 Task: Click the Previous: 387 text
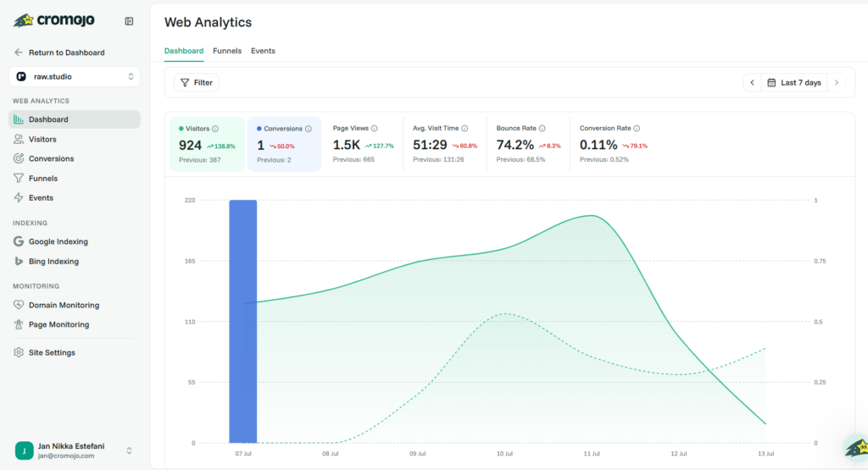tap(199, 160)
